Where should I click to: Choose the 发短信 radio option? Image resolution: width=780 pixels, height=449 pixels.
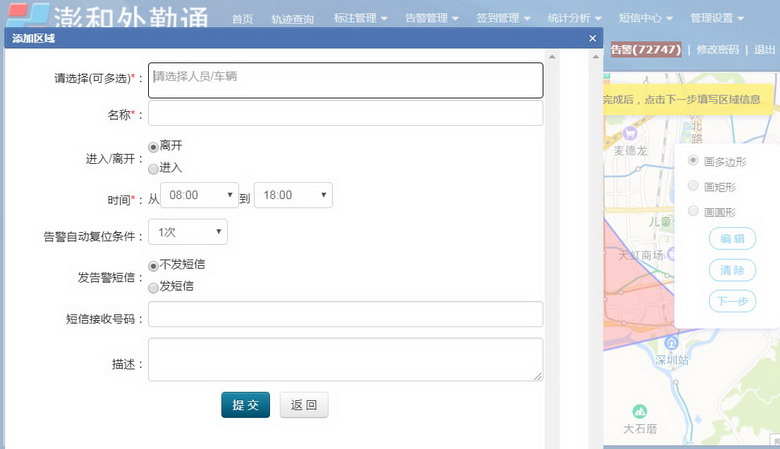153,287
